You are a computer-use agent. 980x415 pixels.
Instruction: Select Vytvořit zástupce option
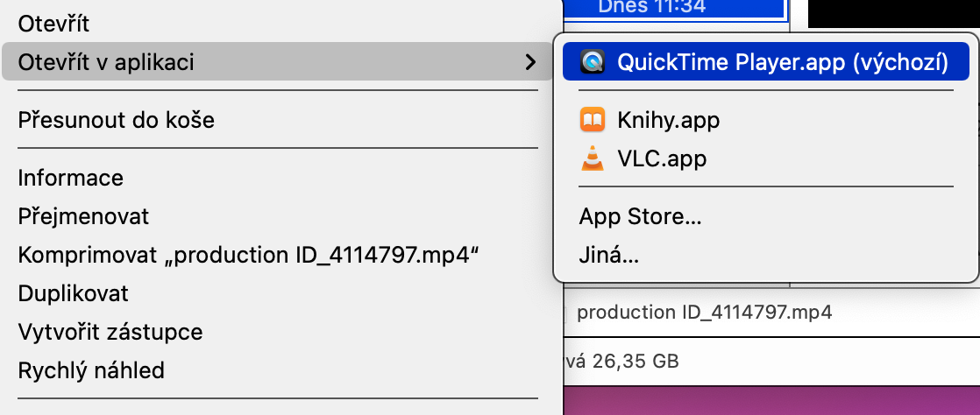click(110, 332)
